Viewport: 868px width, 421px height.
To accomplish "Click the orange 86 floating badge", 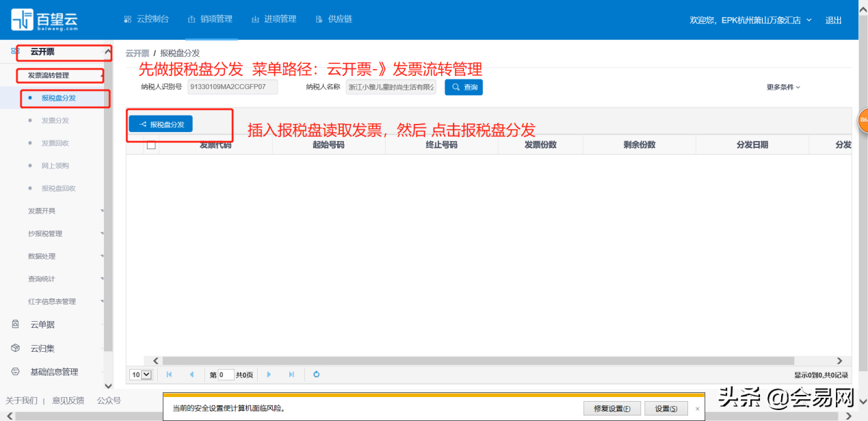I will coord(863,120).
